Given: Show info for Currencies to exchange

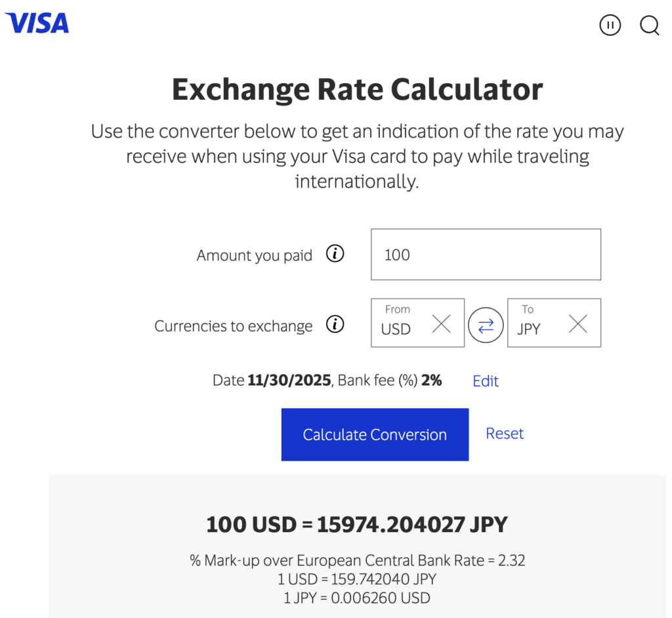Looking at the screenshot, I should click(335, 324).
